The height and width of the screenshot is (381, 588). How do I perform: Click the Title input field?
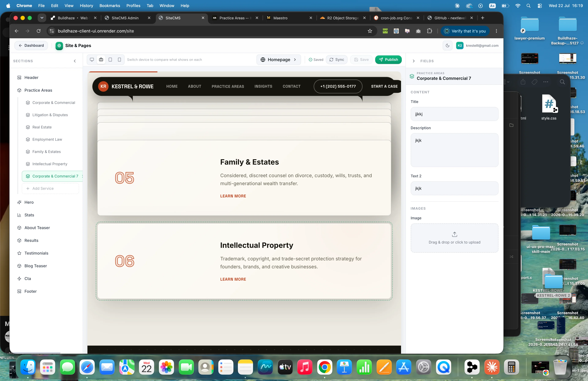(x=454, y=114)
